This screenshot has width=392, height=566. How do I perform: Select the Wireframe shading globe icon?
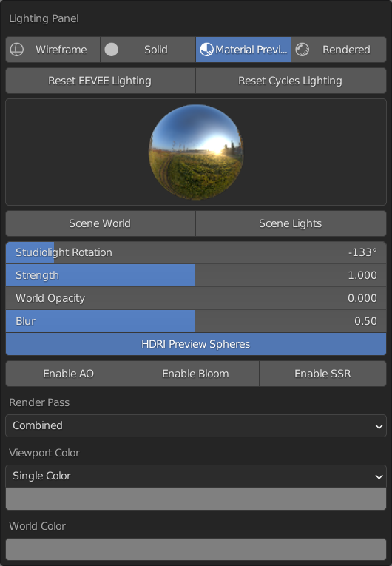[x=16, y=50]
